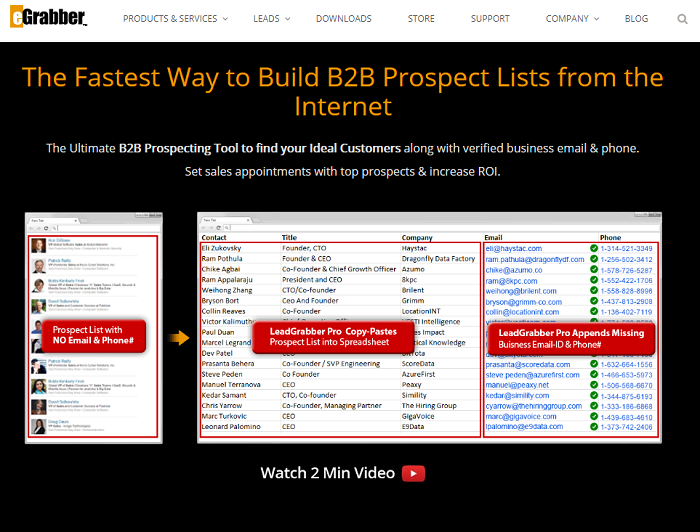Viewport: 700px width, 532px height.
Task: Click email chike@azumo.co
Action: tap(514, 270)
